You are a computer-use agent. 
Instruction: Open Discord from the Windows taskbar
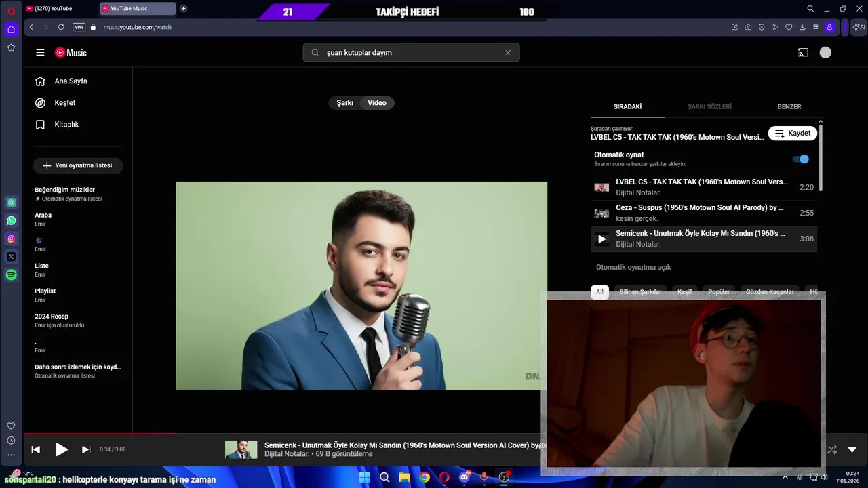[x=465, y=477]
